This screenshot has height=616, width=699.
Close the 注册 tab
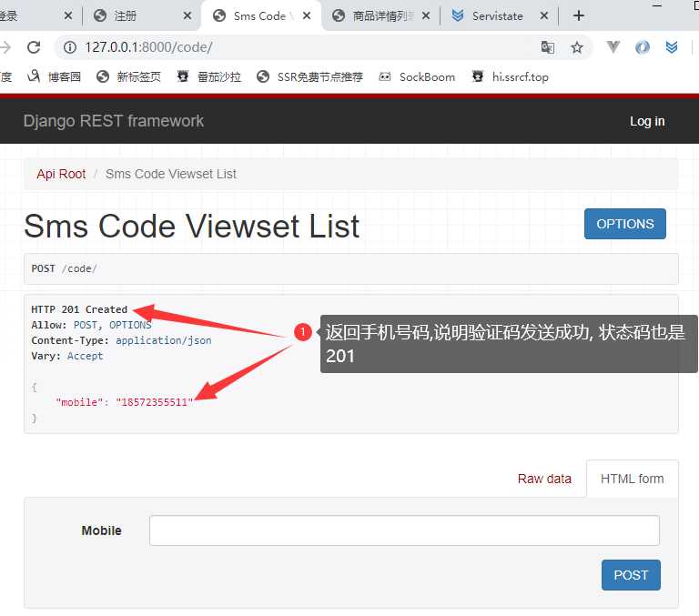tap(187, 15)
